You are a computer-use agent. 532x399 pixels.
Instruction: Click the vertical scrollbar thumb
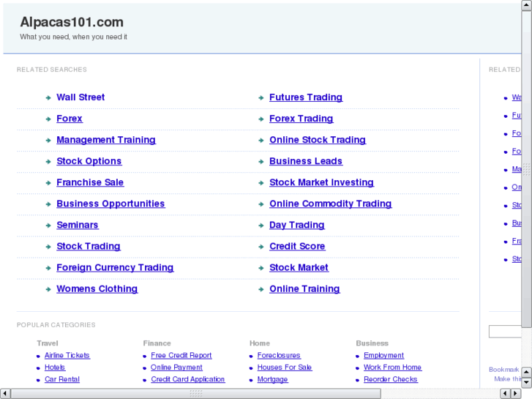pyautogui.click(x=527, y=169)
